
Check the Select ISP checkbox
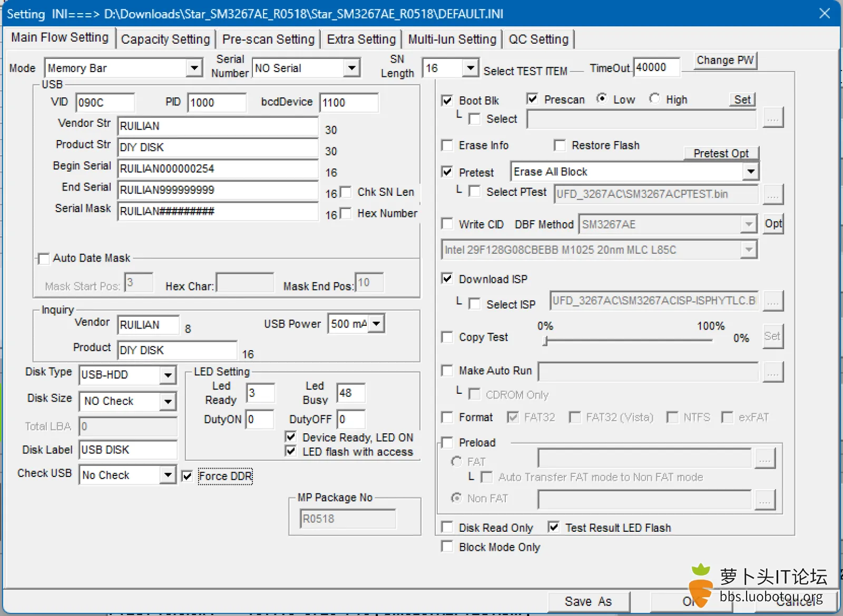click(475, 304)
